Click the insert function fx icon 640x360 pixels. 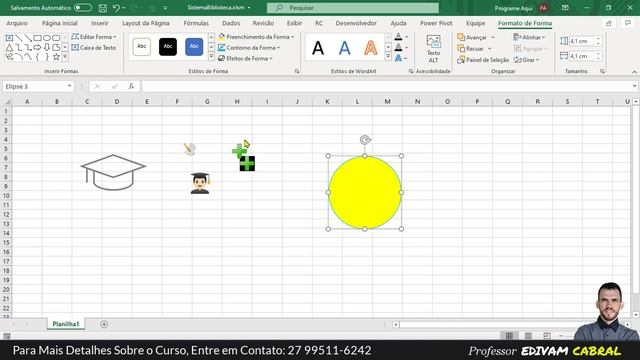pyautogui.click(x=131, y=86)
